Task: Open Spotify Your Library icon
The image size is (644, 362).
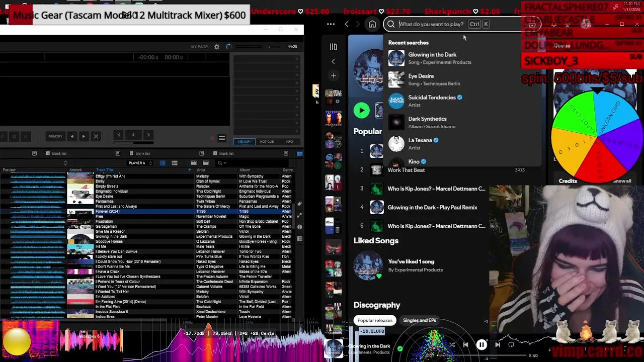Action: coord(333,47)
